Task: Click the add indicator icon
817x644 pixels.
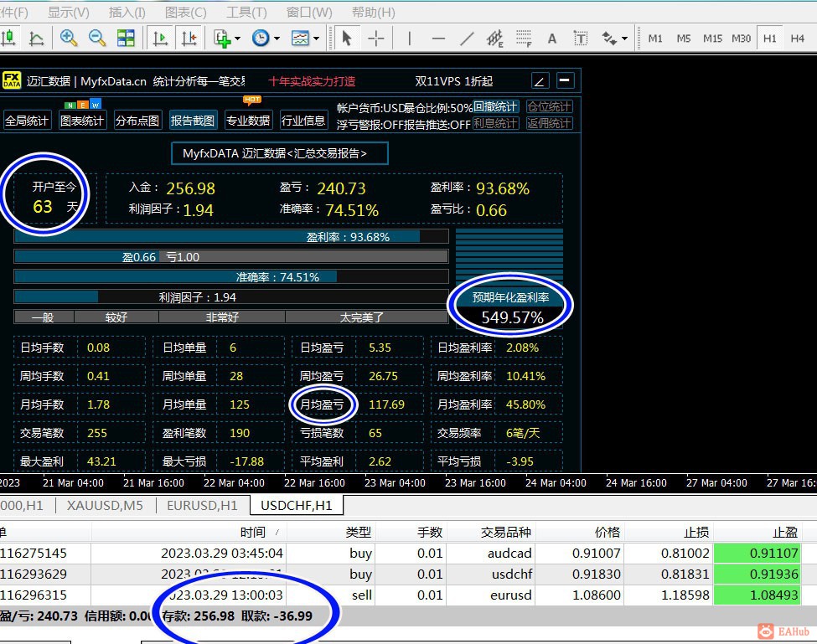Action: (x=223, y=38)
